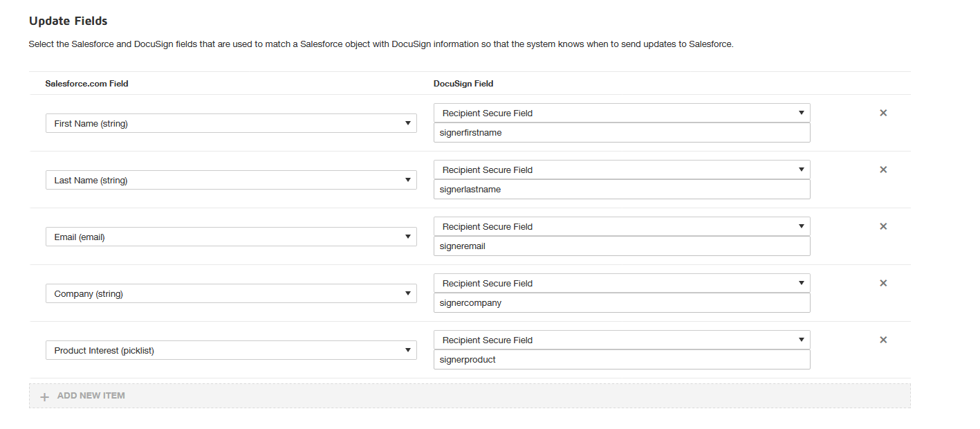The width and height of the screenshot is (980, 429).
Task: Remove the Last Name field mapping row
Action: tap(883, 170)
